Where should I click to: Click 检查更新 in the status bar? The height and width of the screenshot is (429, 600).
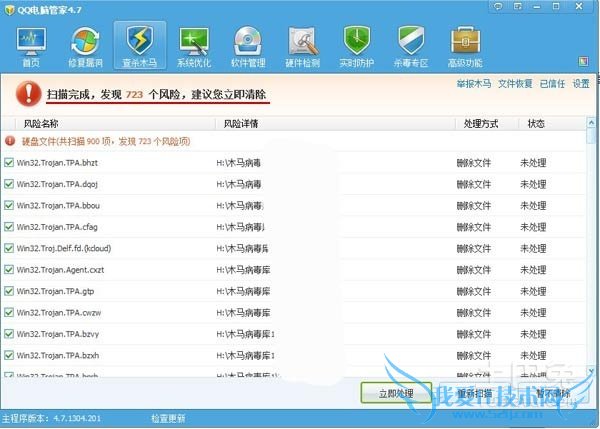168,418
